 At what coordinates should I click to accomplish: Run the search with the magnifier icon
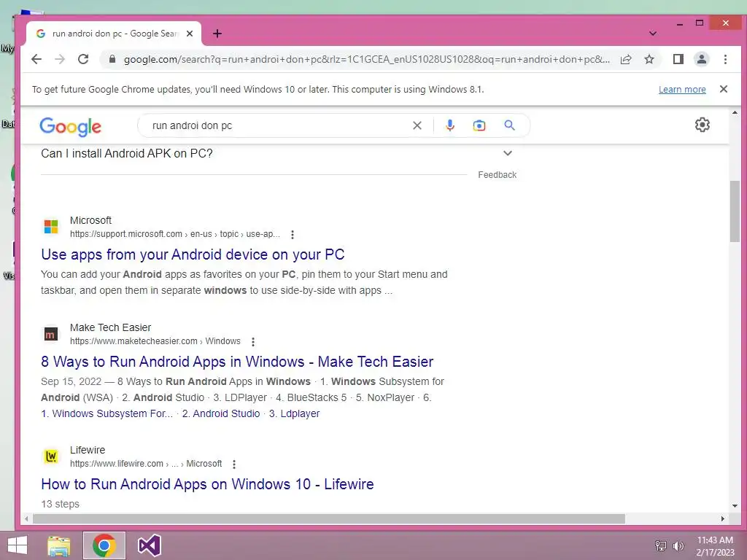pos(509,125)
